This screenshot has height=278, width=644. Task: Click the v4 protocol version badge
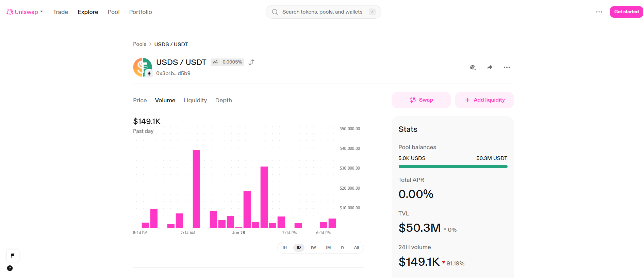click(x=215, y=62)
